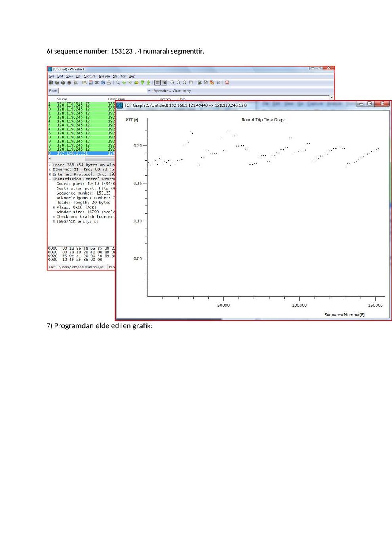Click the Apply filter button
The height and width of the screenshot is (555, 392).
click(x=186, y=91)
